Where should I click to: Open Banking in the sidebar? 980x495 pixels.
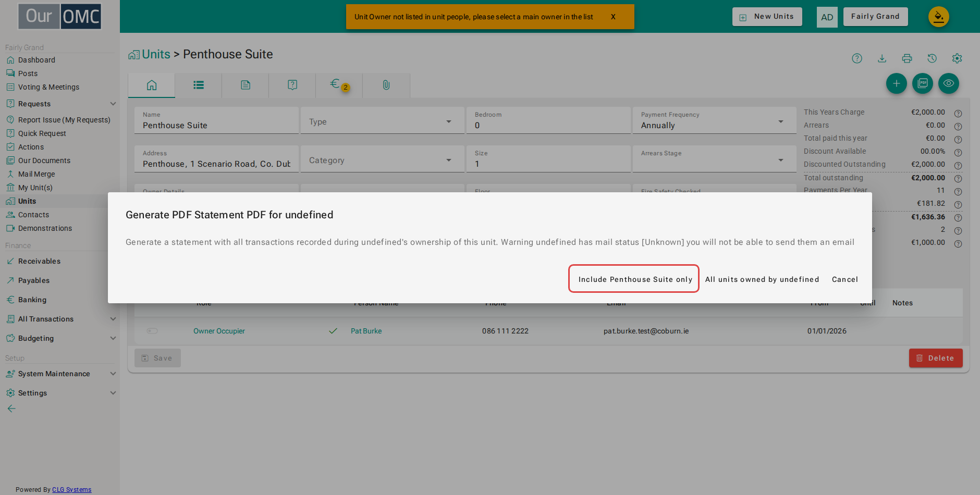click(x=32, y=300)
